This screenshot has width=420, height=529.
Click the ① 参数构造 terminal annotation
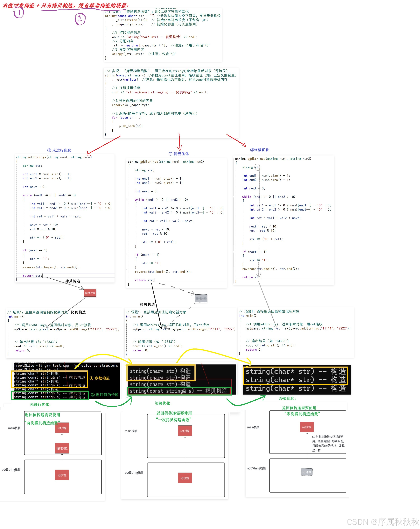(99, 378)
